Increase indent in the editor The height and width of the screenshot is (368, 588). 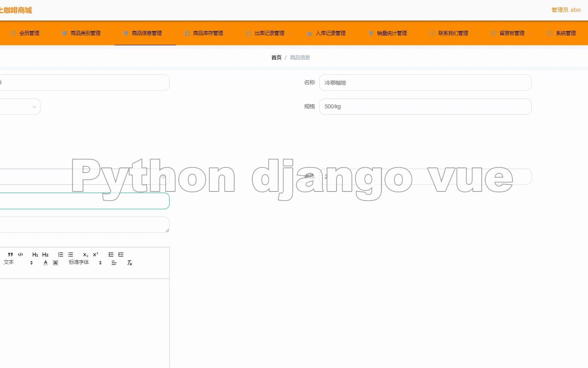click(x=121, y=255)
